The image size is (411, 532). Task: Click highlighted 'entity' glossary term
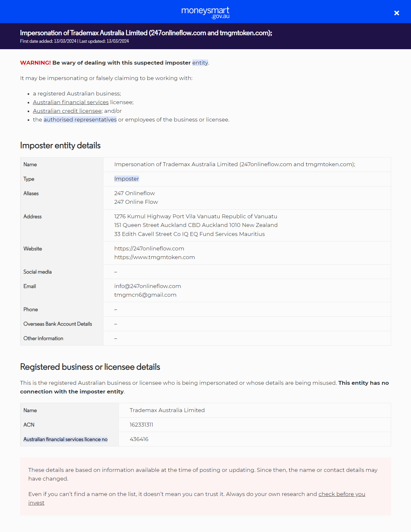coord(200,63)
